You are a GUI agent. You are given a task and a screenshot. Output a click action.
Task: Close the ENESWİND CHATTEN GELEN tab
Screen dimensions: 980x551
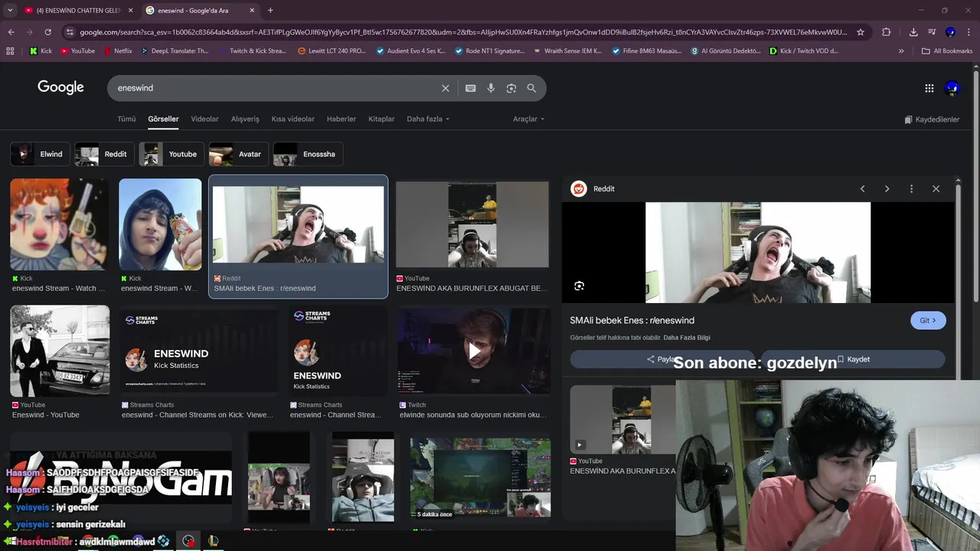point(130,11)
